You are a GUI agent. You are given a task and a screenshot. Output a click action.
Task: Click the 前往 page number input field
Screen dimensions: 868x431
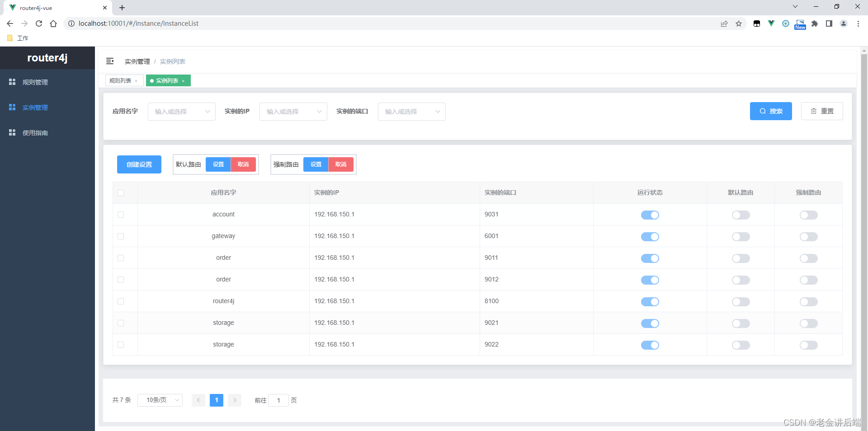coord(278,400)
